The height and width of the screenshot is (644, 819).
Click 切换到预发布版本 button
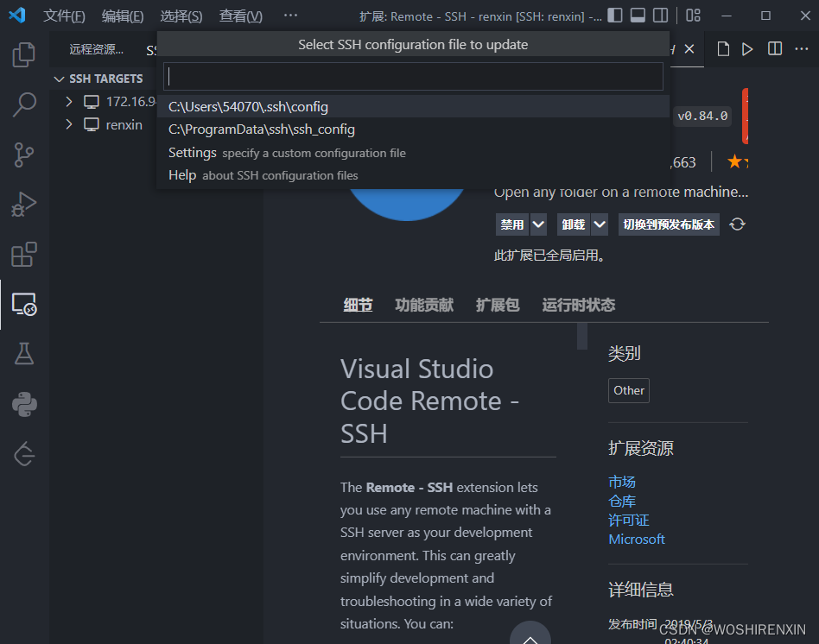click(x=669, y=224)
